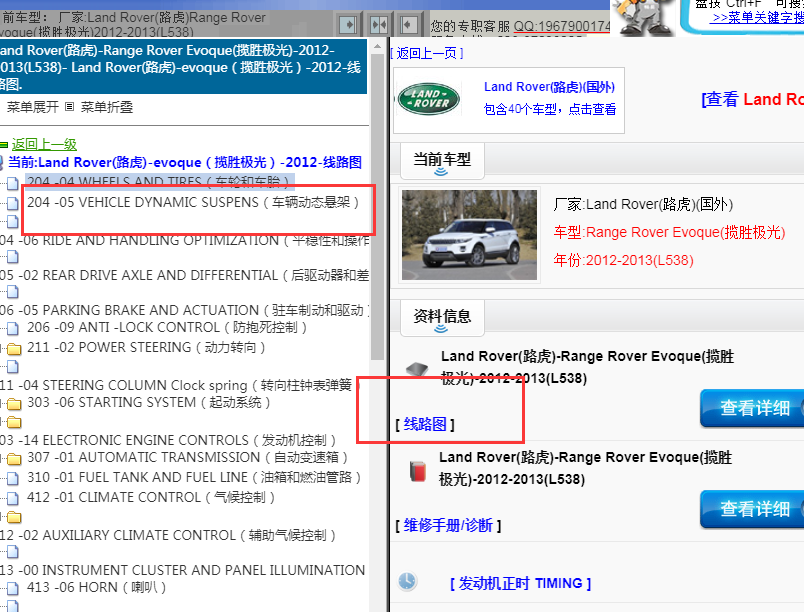Click the folder icon for 303-06 STARTING SYSTEM
The width and height of the screenshot is (804, 612).
tap(14, 404)
